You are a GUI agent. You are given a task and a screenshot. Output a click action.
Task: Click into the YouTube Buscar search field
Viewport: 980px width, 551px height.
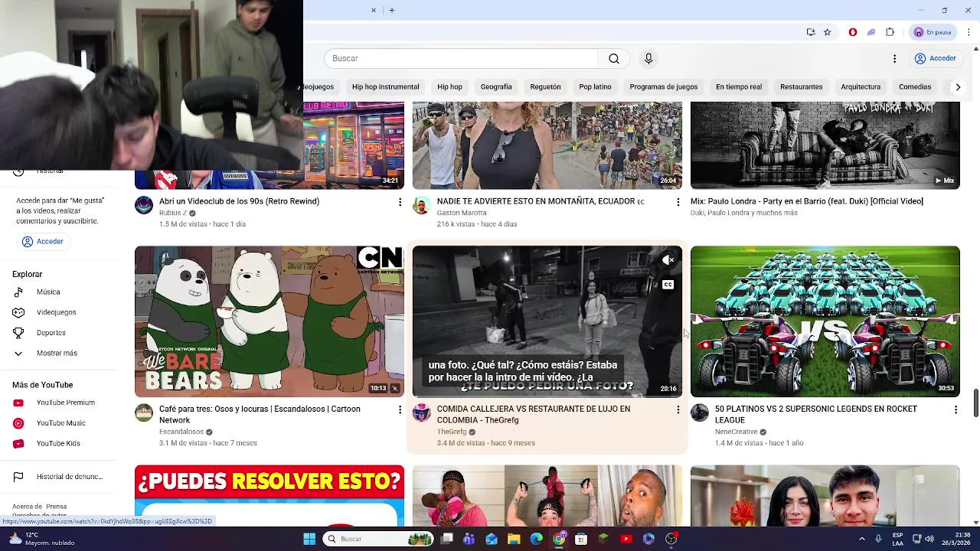461,58
